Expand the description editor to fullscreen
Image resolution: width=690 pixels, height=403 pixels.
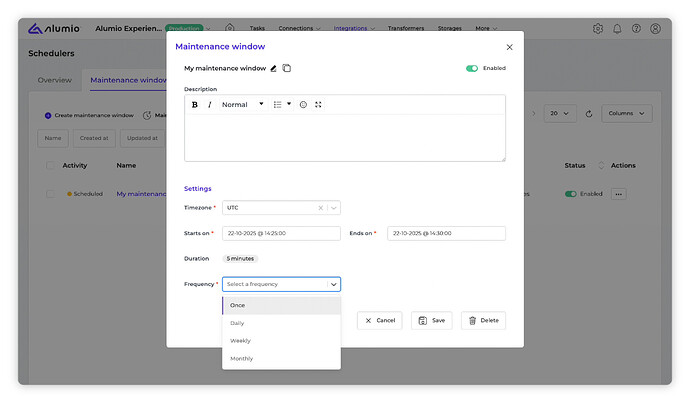318,104
